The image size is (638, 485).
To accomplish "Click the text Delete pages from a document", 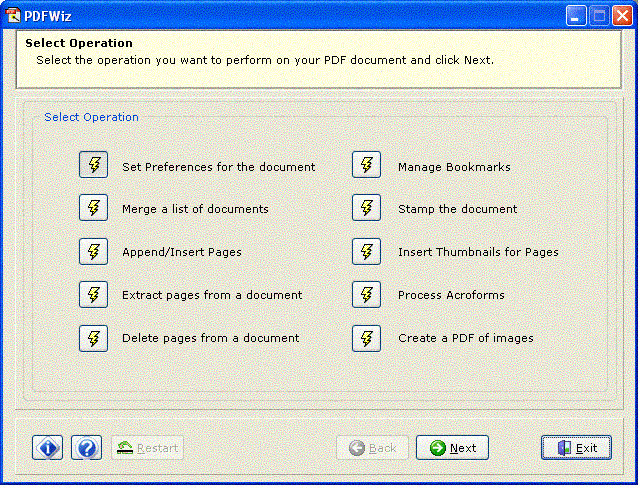I will tap(211, 339).
